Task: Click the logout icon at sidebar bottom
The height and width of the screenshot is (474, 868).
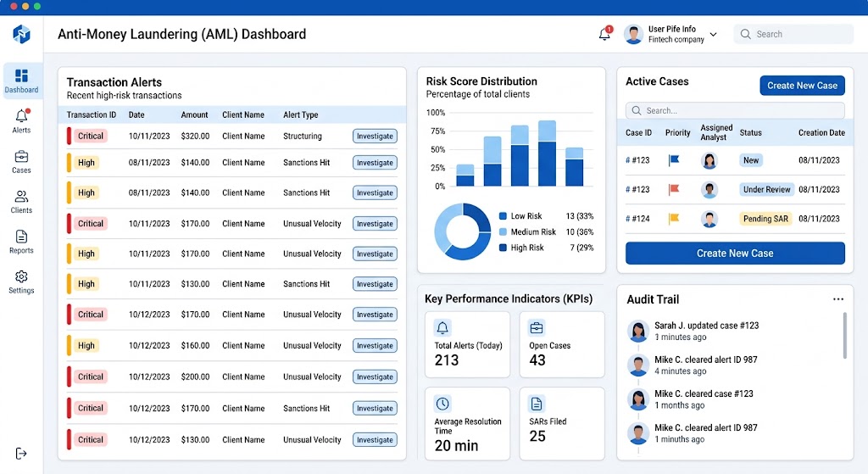Action: click(21, 454)
